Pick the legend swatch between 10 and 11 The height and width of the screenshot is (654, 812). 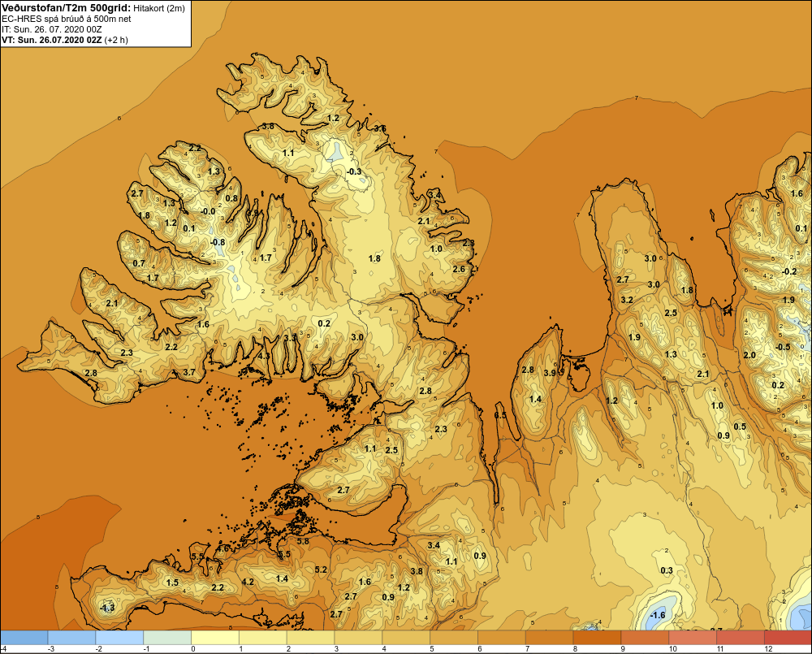coord(693,637)
